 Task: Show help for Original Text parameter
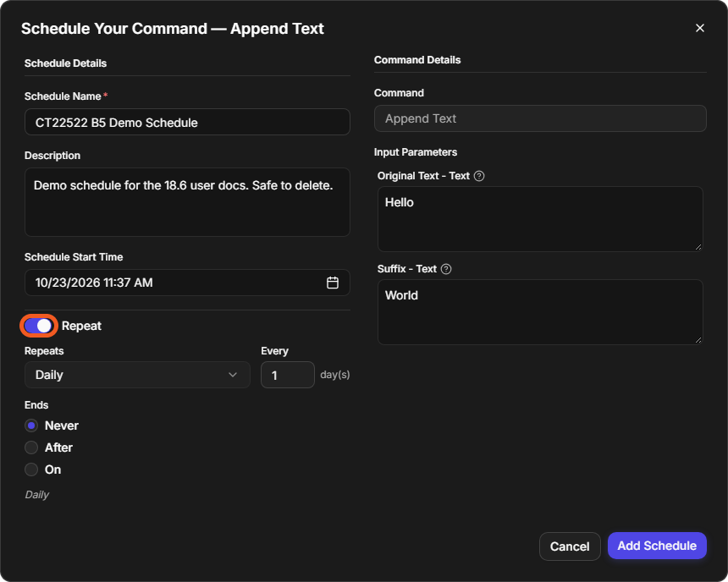pyautogui.click(x=479, y=176)
